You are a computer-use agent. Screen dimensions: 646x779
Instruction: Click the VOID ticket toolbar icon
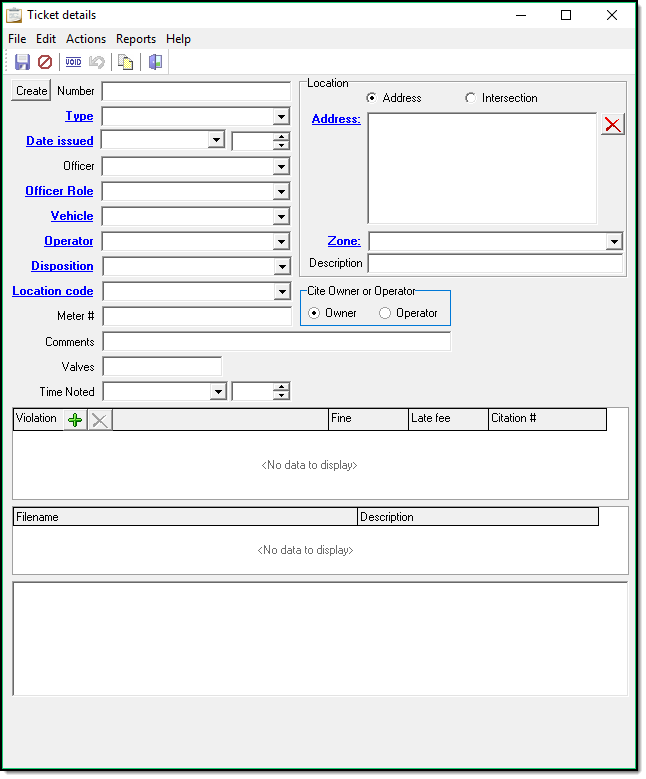(73, 62)
